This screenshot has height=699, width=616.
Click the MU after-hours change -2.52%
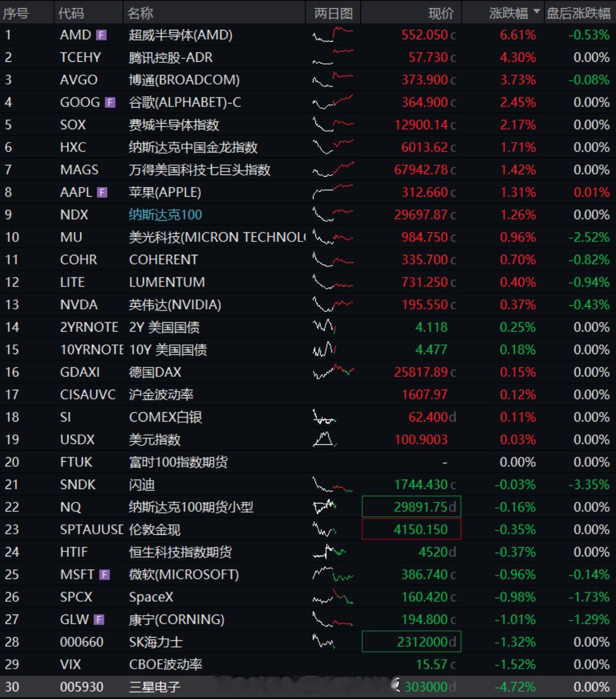pyautogui.click(x=589, y=237)
